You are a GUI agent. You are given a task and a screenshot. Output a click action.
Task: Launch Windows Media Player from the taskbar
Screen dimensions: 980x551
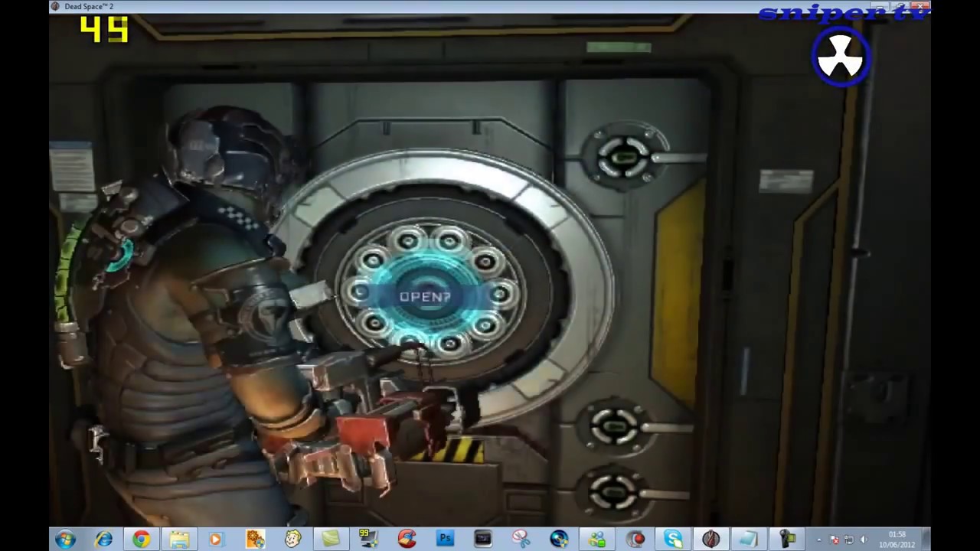coord(216,540)
